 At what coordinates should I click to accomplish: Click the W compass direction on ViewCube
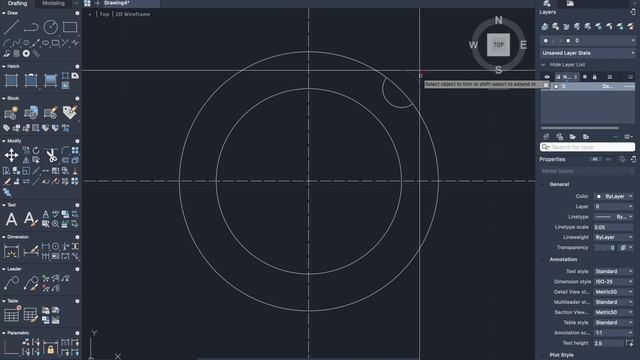pos(473,45)
